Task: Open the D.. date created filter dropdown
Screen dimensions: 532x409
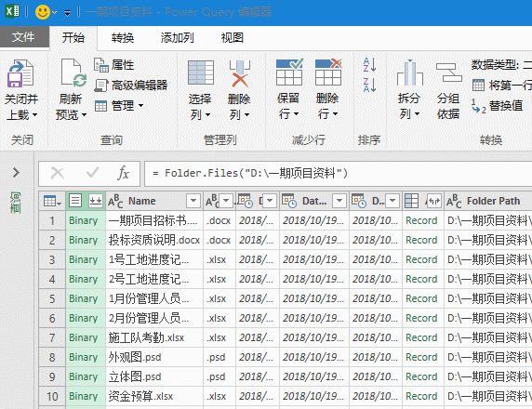Action: 392,201
